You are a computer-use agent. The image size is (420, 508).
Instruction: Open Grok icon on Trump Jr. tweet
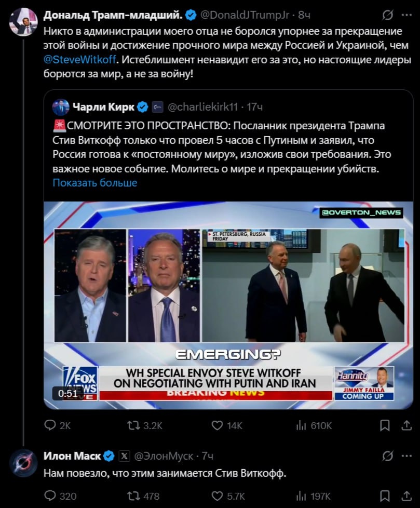click(387, 15)
